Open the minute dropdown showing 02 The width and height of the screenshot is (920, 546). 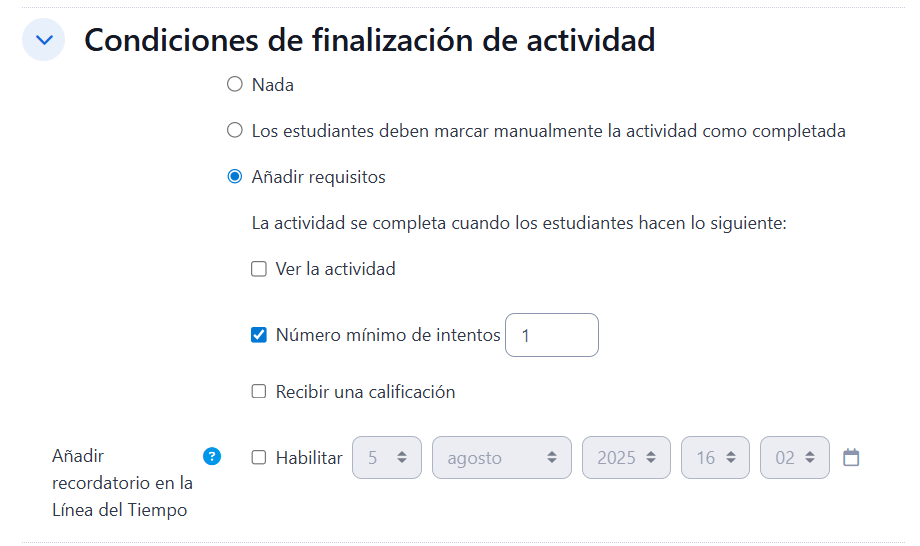click(x=794, y=458)
